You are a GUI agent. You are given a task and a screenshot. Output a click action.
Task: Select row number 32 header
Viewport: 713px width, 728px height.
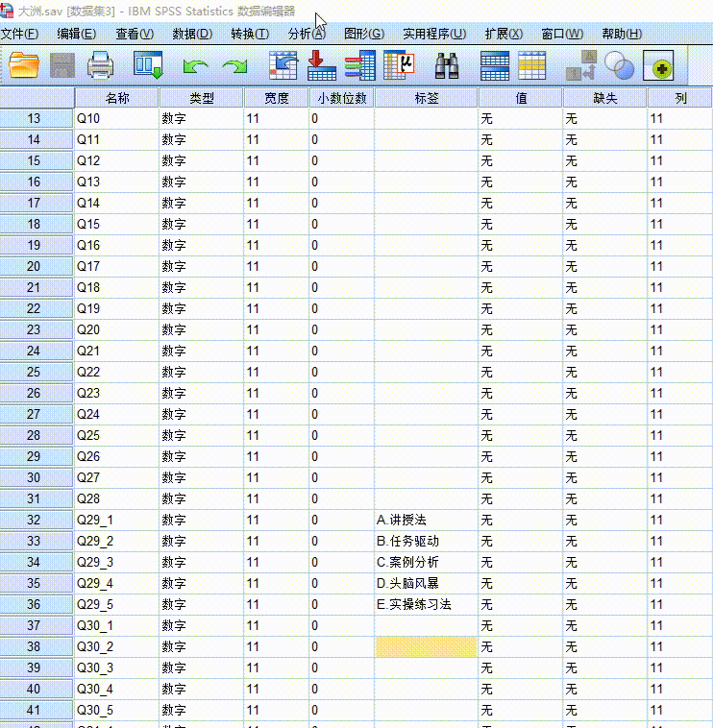point(37,520)
